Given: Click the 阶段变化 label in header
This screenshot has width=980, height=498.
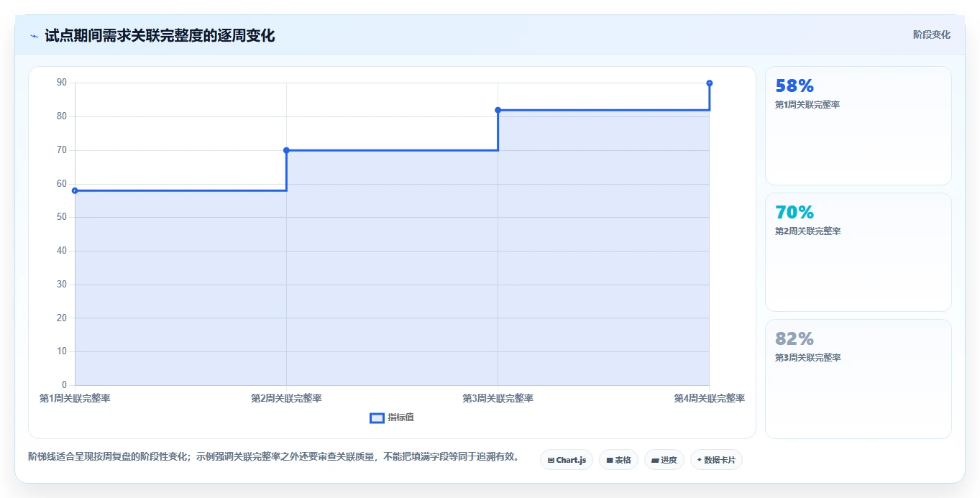Looking at the screenshot, I should pos(931,34).
